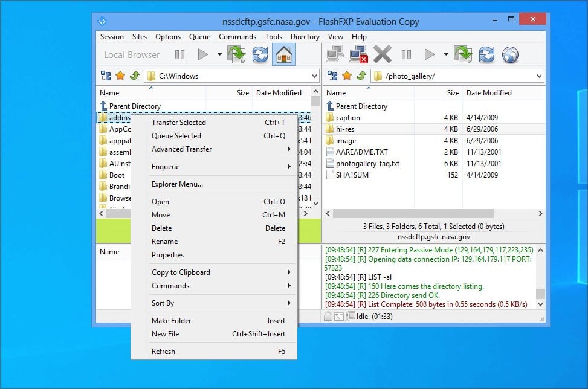Image resolution: width=588 pixels, height=389 pixels.
Task: Choose Make Folder from context menu
Action: point(214,321)
